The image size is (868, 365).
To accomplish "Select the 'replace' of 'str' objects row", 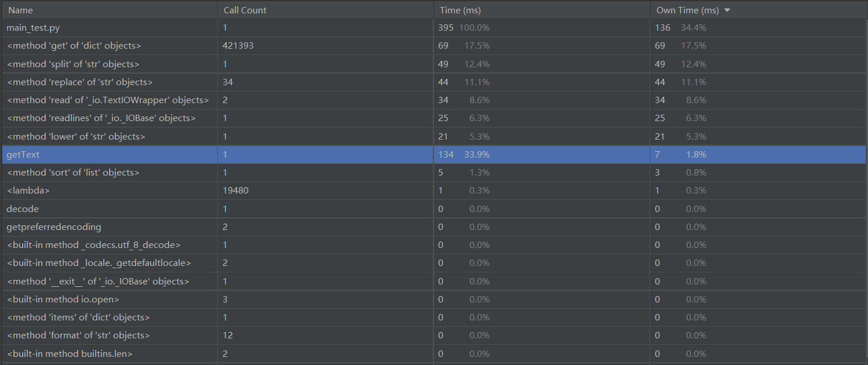I will pyautogui.click(x=79, y=82).
